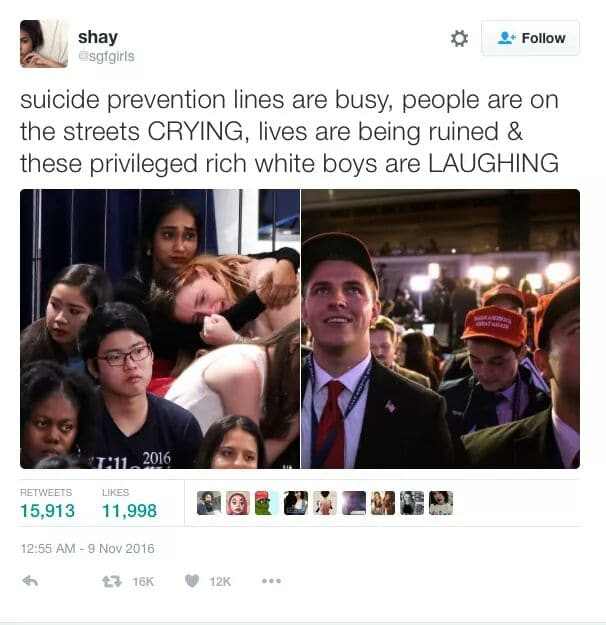Open the shay display name link
This screenshot has width=606, height=625.
98,37
